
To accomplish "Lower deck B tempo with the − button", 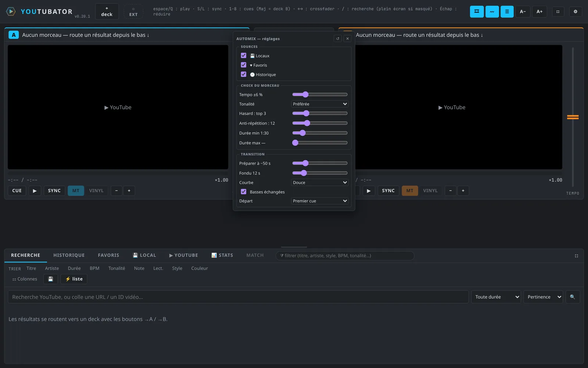I will (x=451, y=191).
